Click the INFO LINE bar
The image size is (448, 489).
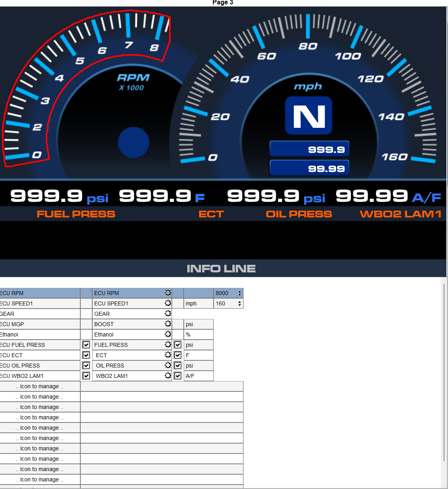(x=221, y=268)
